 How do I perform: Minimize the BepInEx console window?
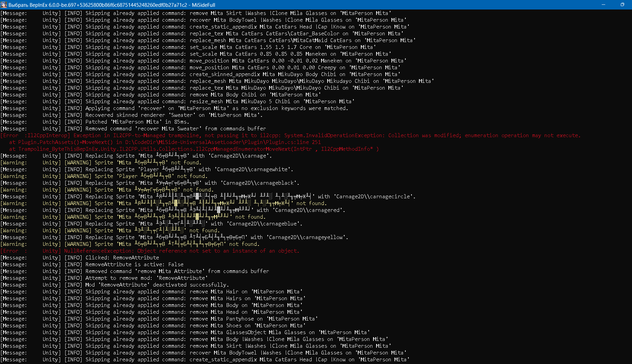603,5
